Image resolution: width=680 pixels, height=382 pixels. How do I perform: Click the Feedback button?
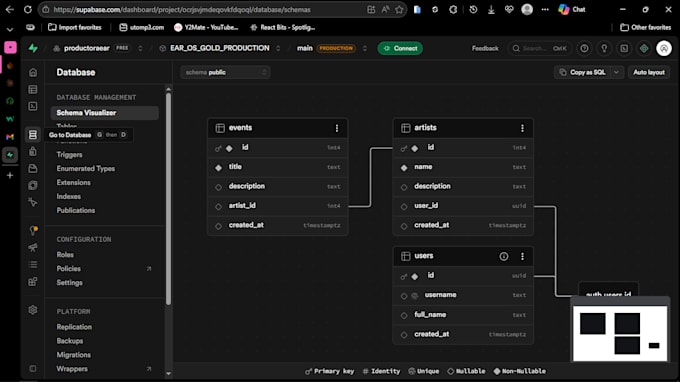(x=485, y=48)
